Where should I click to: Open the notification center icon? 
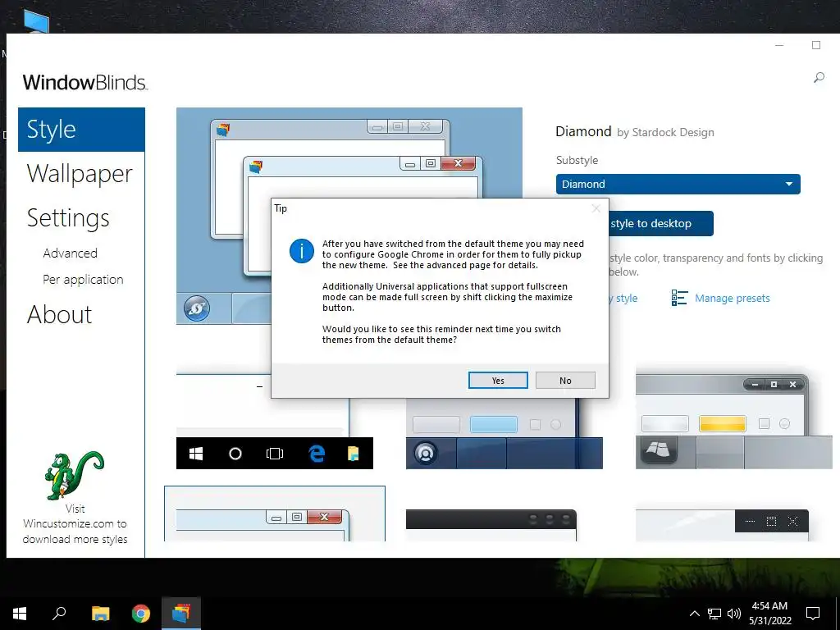813,614
